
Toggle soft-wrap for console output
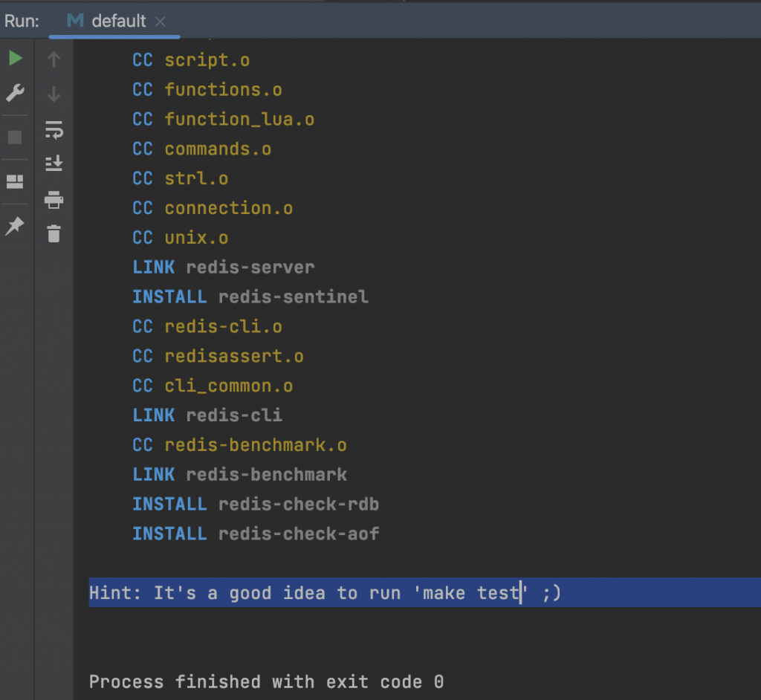[54, 130]
